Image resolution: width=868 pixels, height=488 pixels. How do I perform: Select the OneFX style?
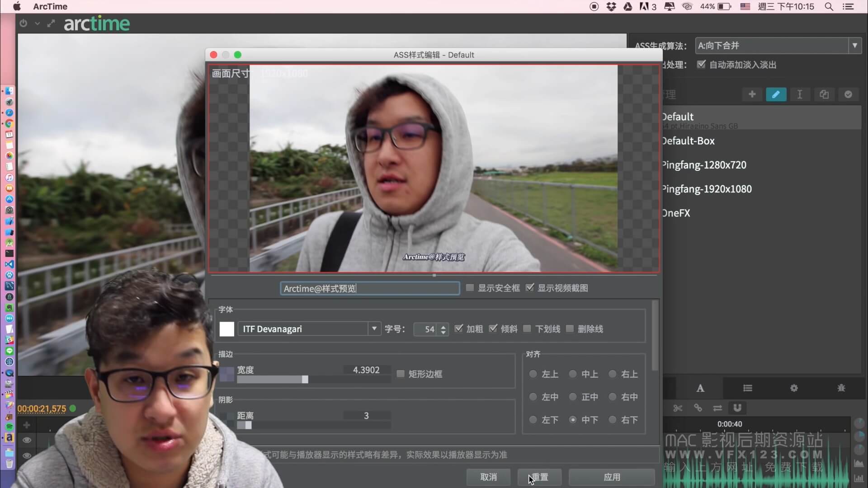[762, 213]
